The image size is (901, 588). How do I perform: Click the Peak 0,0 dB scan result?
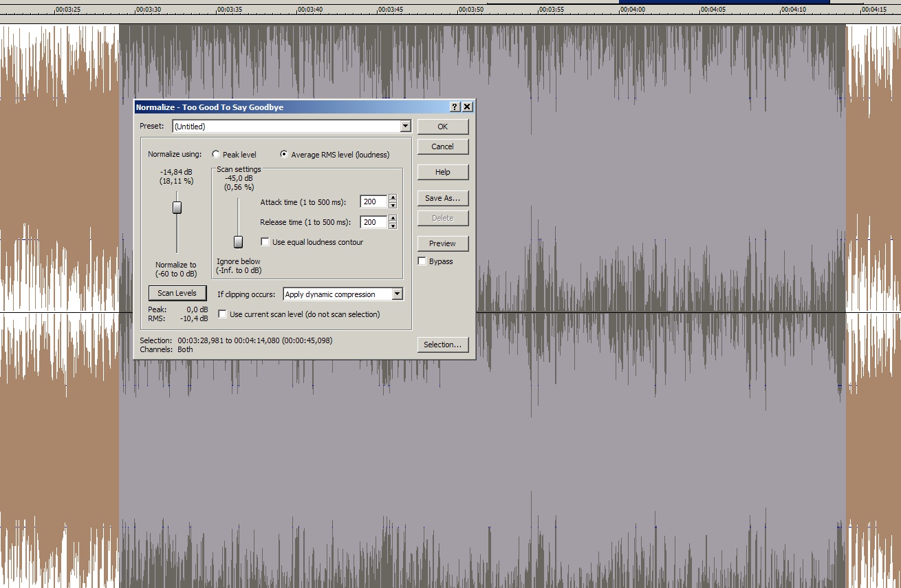[x=178, y=309]
